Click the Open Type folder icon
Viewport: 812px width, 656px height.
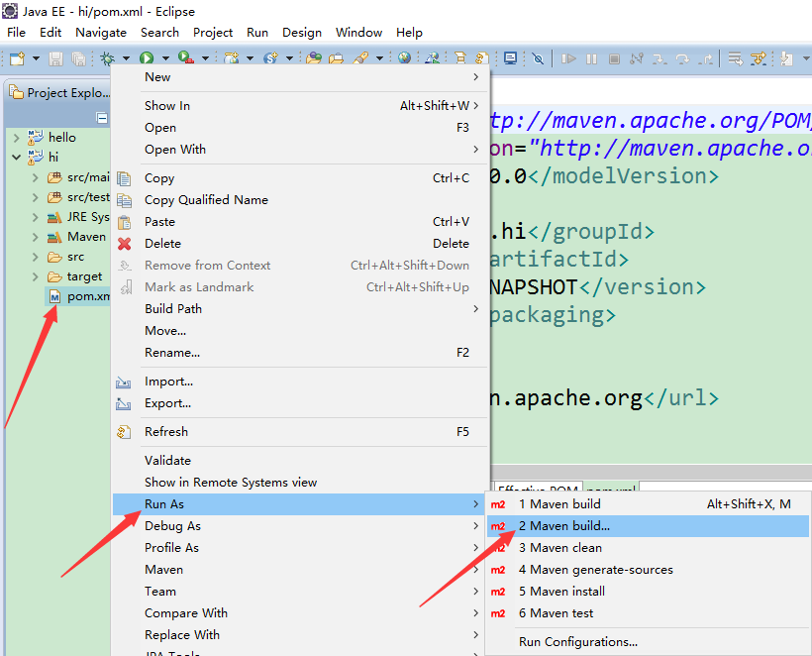pyautogui.click(x=314, y=58)
